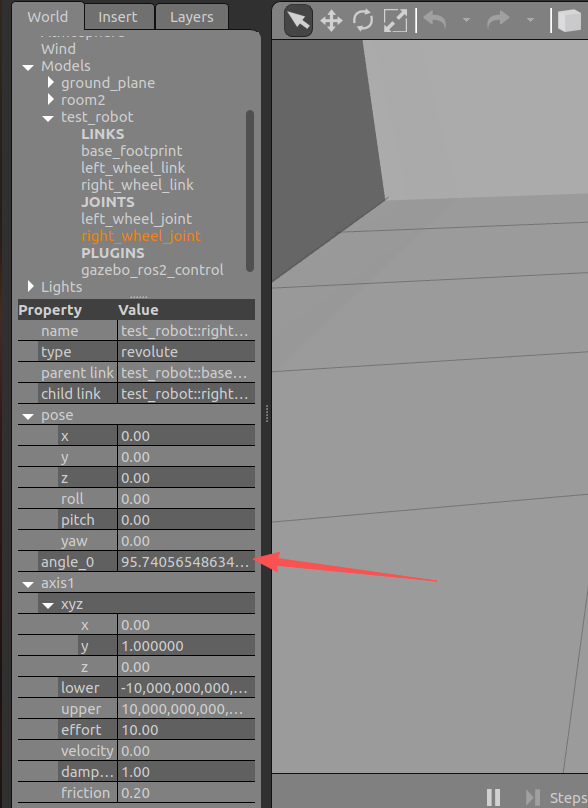This screenshot has width=588, height=808.
Task: Select left_wheel_joint in the tree
Action: [x=136, y=219]
